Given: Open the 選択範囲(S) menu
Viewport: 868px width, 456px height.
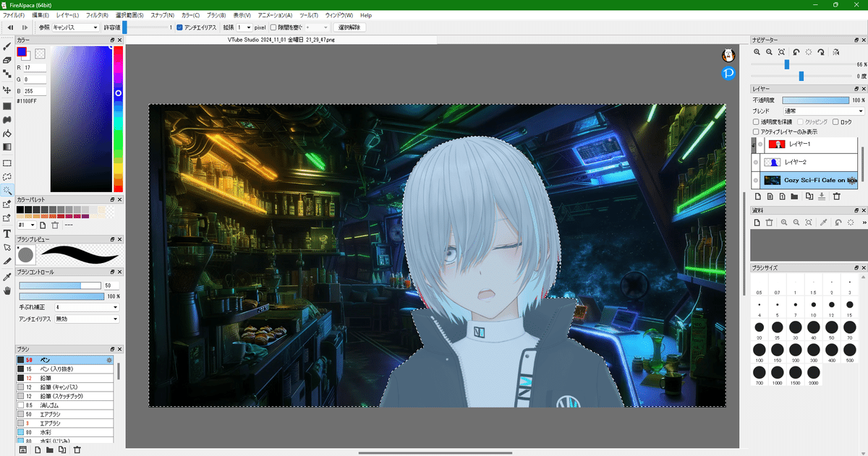Looking at the screenshot, I should [x=129, y=15].
